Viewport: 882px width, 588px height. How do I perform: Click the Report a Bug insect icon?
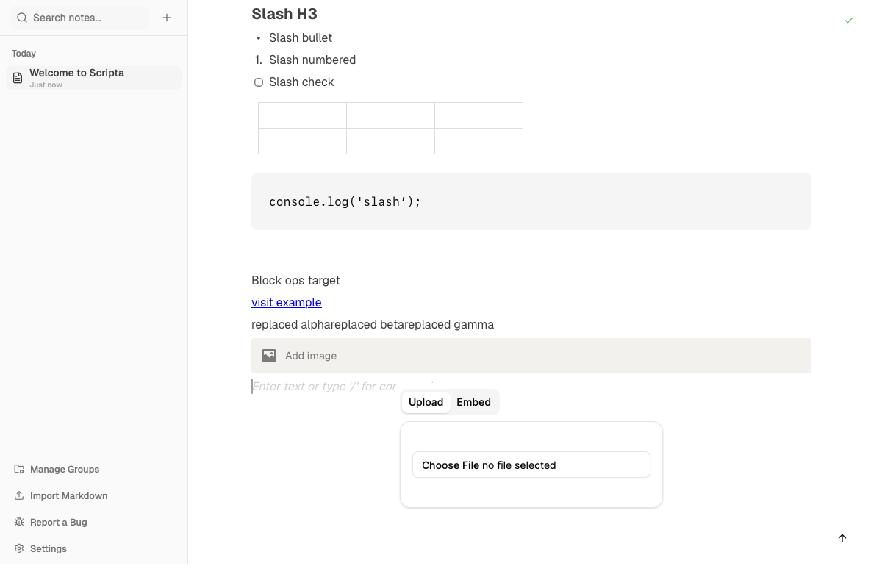(x=18, y=522)
